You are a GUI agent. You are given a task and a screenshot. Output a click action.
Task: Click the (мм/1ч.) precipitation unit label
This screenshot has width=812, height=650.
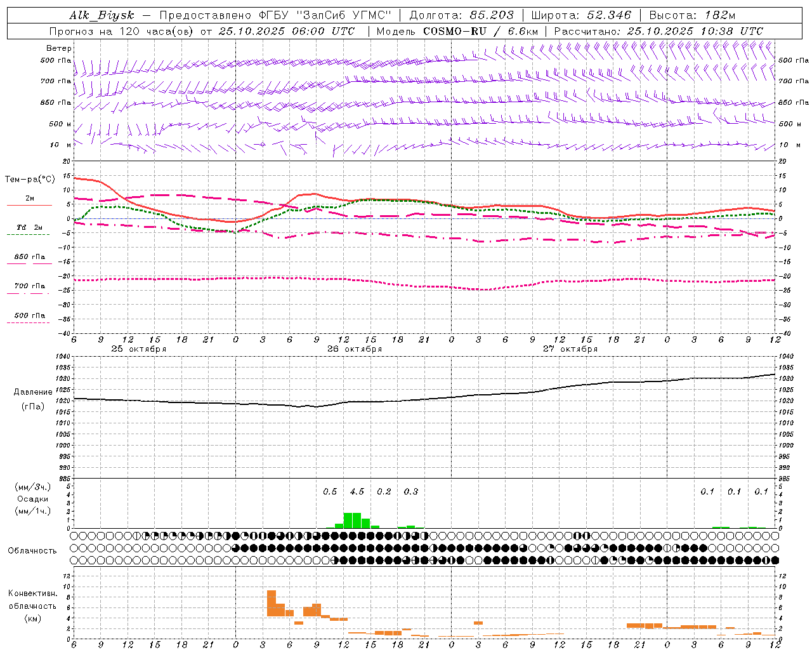(x=33, y=511)
